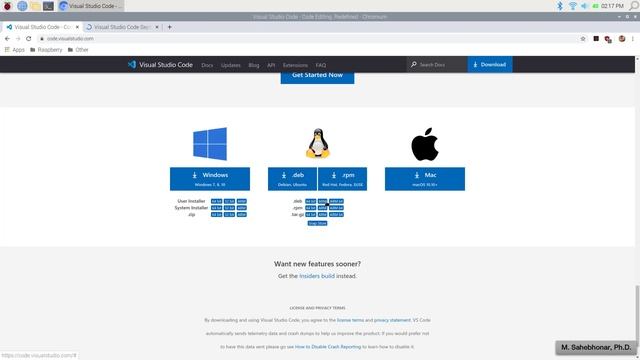Open the File Manager folder icon in taskbar
The height and width of the screenshot is (360, 640).
35,6
